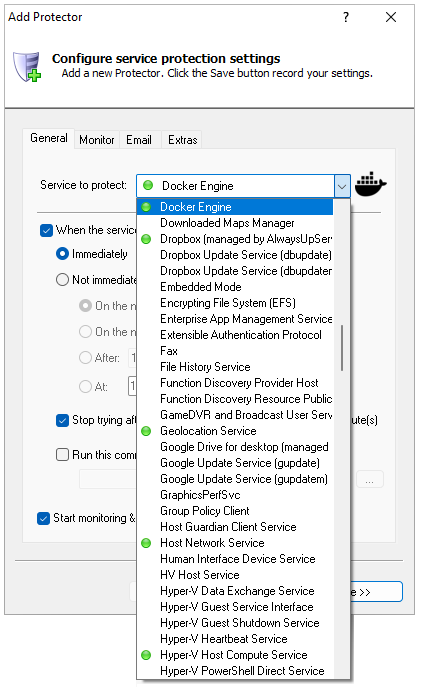Screen dimensions: 421x687
Task: Click green dot next to Geolocation Service
Action: (146, 431)
